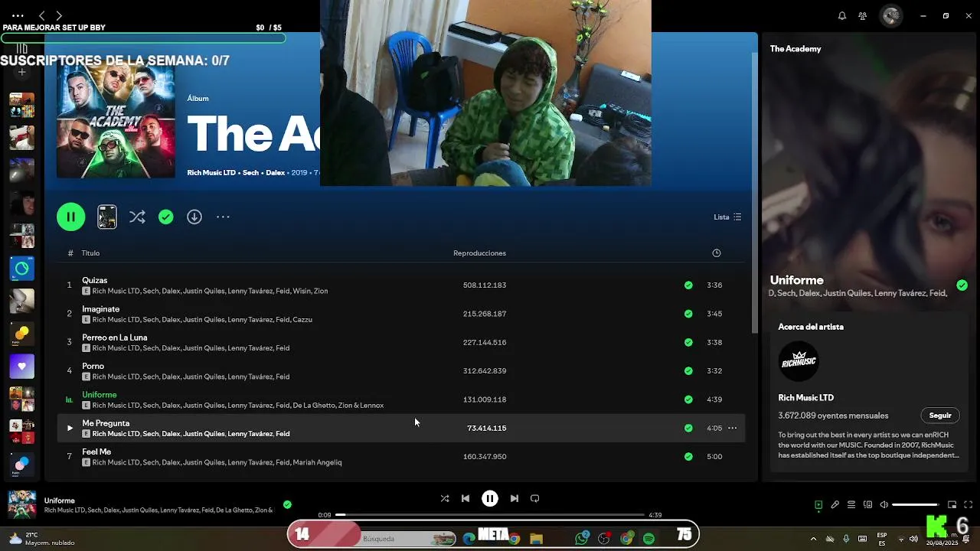Toggle repeat mode in player bar

coord(535,498)
